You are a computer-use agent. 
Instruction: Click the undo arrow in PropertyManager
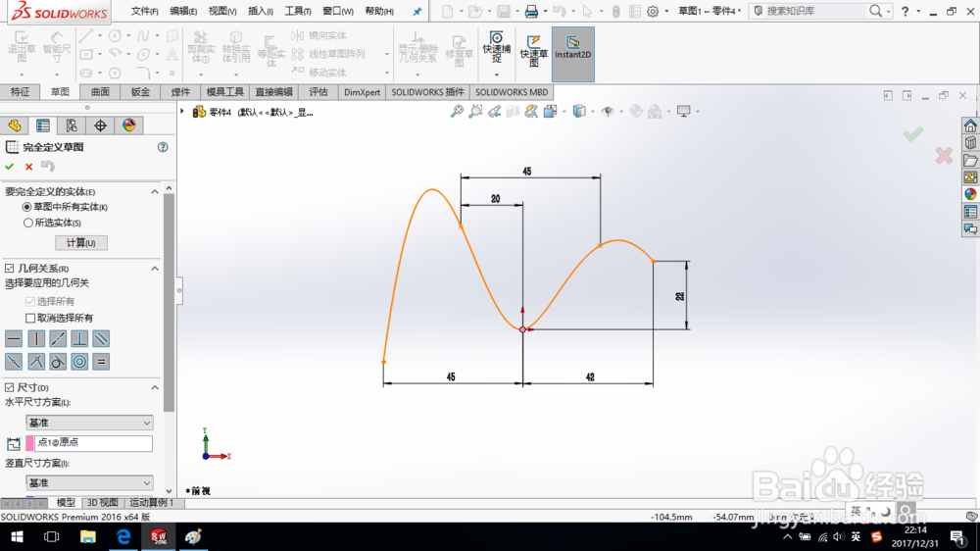click(x=48, y=166)
